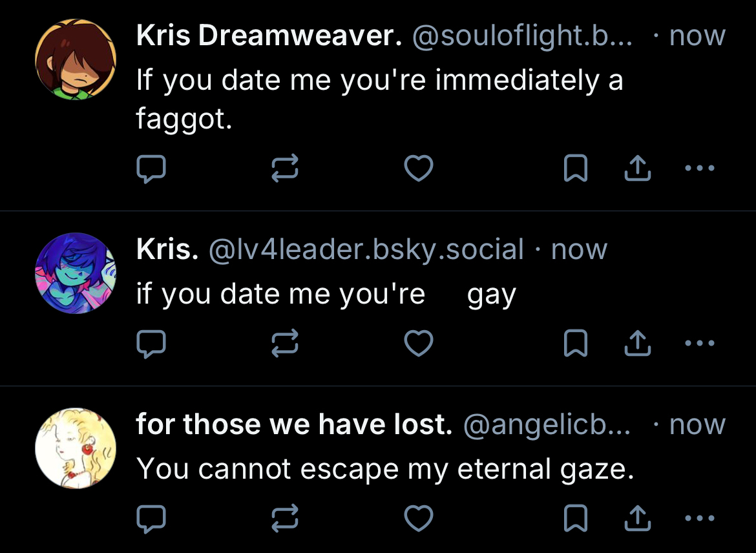Bookmark the "eternal gaze" post
The height and width of the screenshot is (553, 756).
pyautogui.click(x=575, y=519)
